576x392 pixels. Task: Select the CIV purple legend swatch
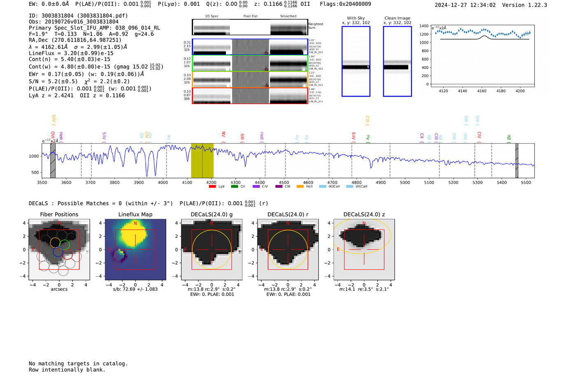[256, 186]
